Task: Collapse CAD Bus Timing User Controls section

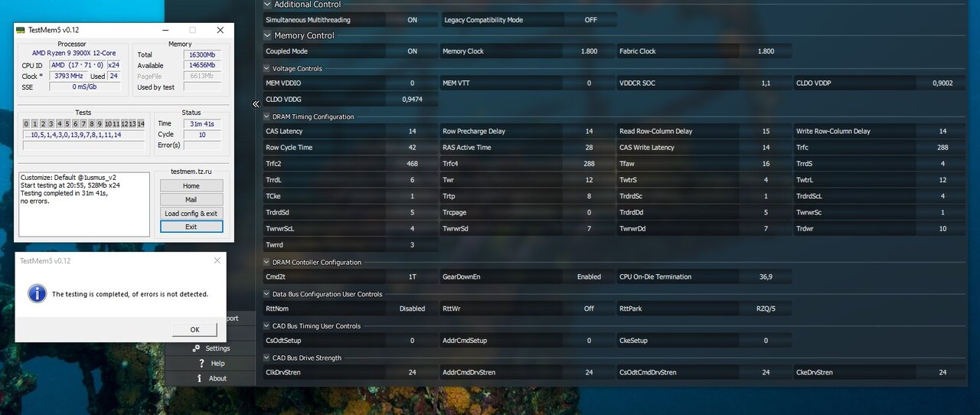Action: pyautogui.click(x=266, y=326)
